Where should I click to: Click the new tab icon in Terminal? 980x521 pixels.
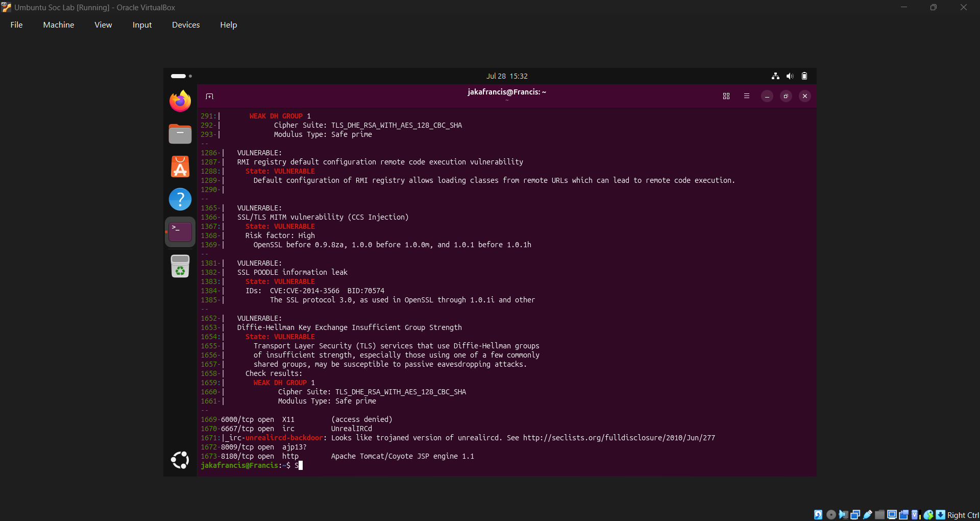pos(209,96)
